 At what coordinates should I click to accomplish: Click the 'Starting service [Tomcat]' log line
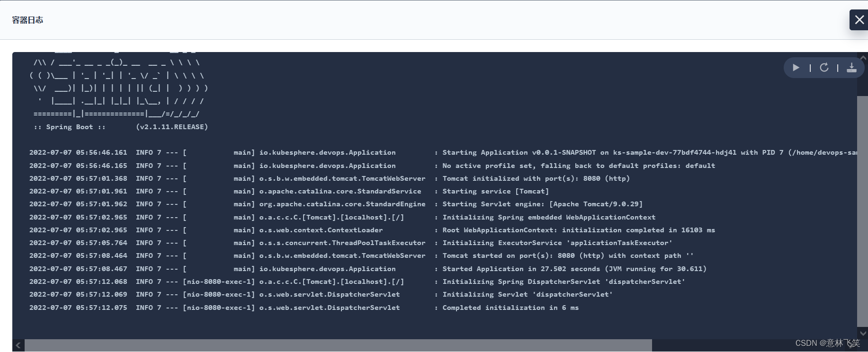click(x=289, y=191)
